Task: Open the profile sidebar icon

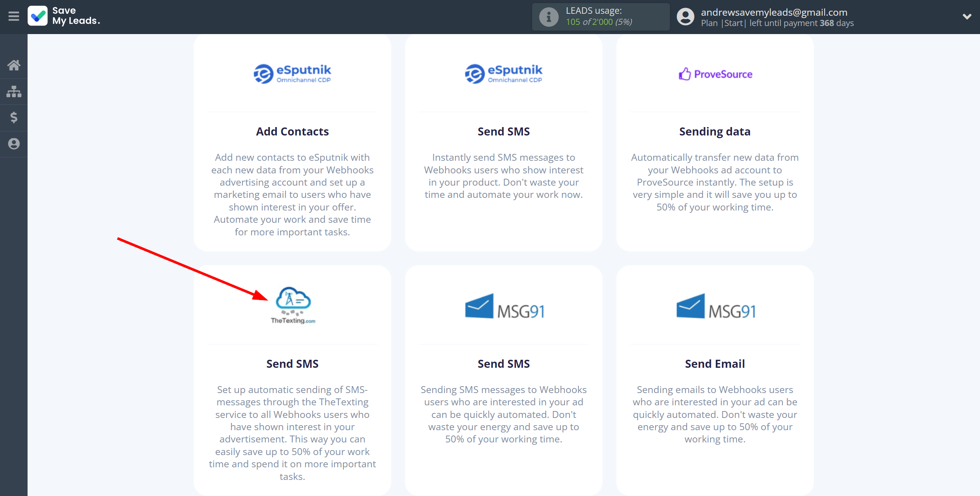Action: coord(14,144)
